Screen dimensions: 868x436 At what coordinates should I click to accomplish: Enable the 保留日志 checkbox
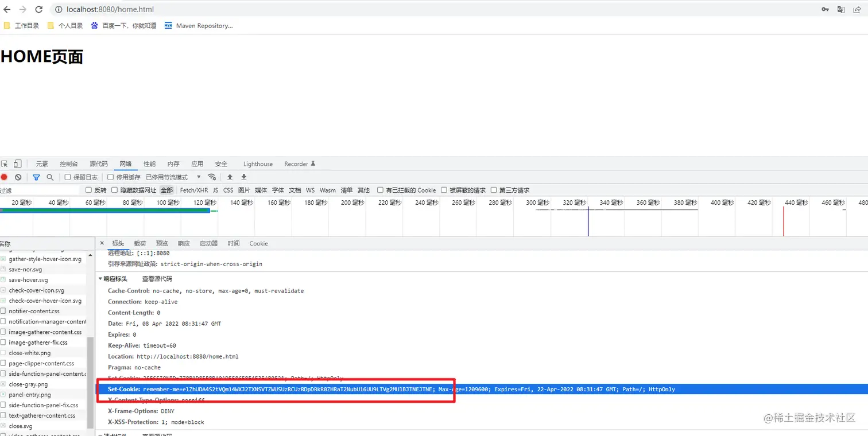point(68,177)
